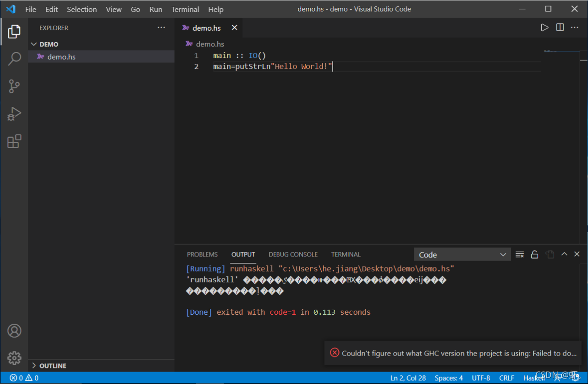The width and height of the screenshot is (588, 384).
Task: Open Run and Debug view
Action: pyautogui.click(x=14, y=114)
